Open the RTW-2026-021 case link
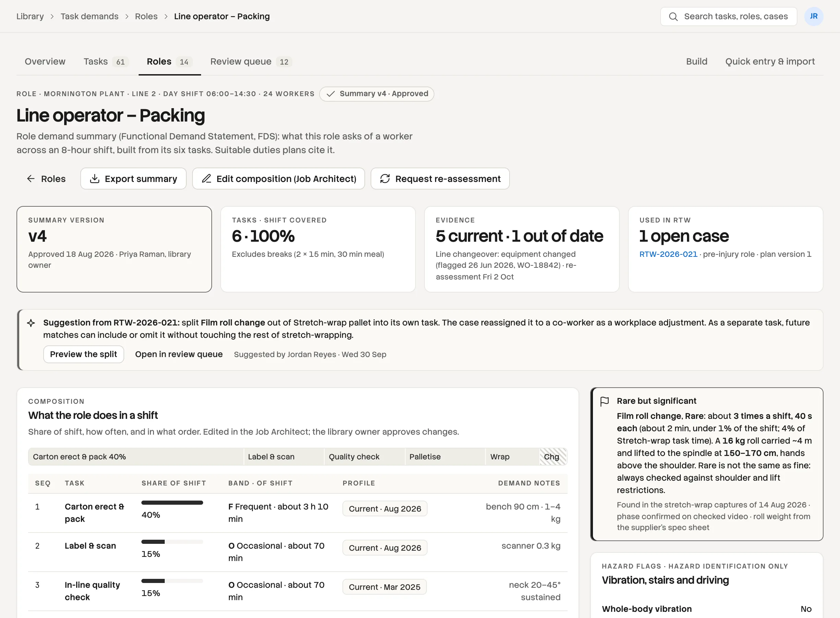Image resolution: width=840 pixels, height=618 pixels. (x=668, y=254)
